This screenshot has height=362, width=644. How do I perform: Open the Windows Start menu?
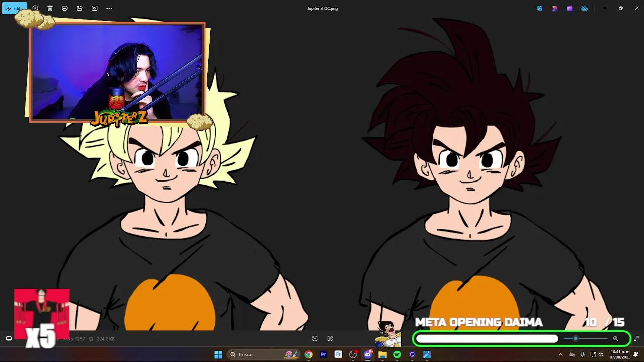pos(218,355)
